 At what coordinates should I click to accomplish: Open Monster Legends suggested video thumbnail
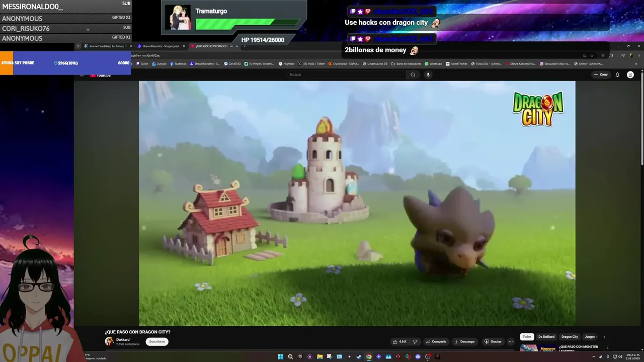point(538,348)
